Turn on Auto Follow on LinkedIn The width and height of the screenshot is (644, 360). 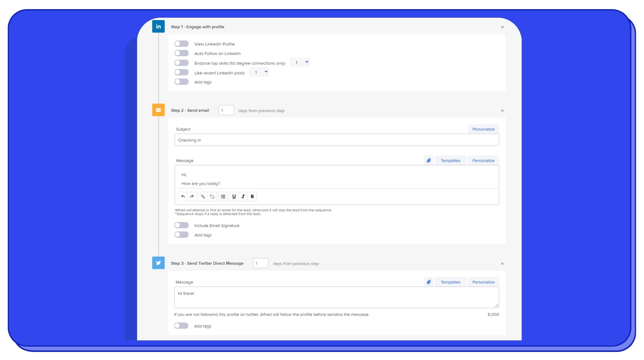click(x=181, y=53)
